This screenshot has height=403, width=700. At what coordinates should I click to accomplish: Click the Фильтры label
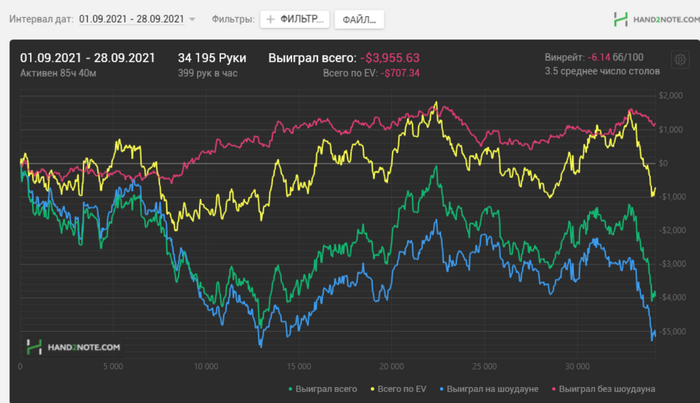233,19
